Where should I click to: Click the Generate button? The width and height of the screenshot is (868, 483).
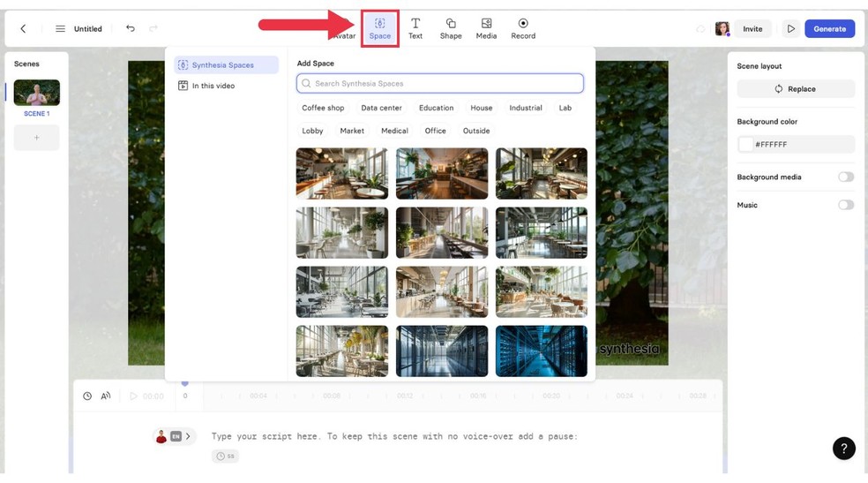[x=829, y=29]
